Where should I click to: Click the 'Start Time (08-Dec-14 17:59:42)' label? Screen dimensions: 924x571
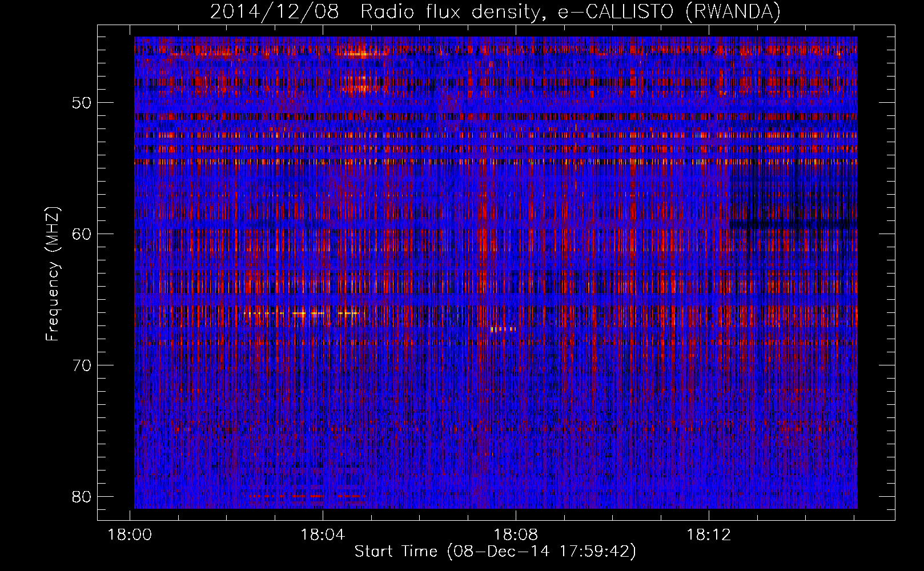(x=495, y=552)
